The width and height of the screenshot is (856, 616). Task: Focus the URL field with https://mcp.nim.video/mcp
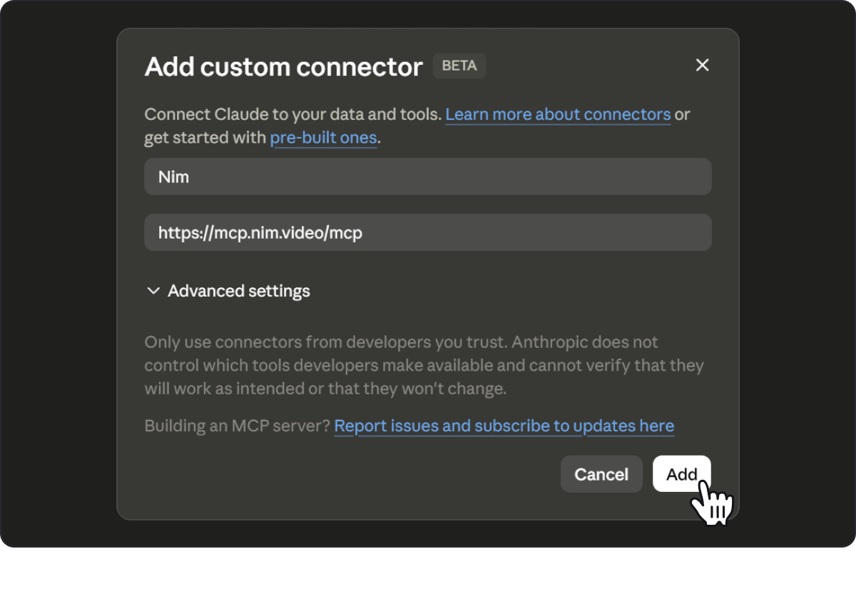pos(428,232)
